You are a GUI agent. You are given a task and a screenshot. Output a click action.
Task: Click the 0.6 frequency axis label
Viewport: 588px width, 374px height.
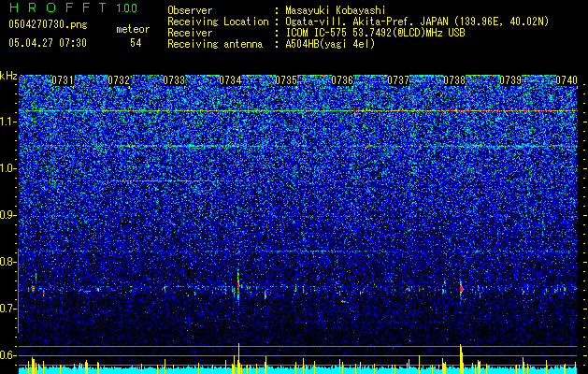pyautogui.click(x=8, y=355)
